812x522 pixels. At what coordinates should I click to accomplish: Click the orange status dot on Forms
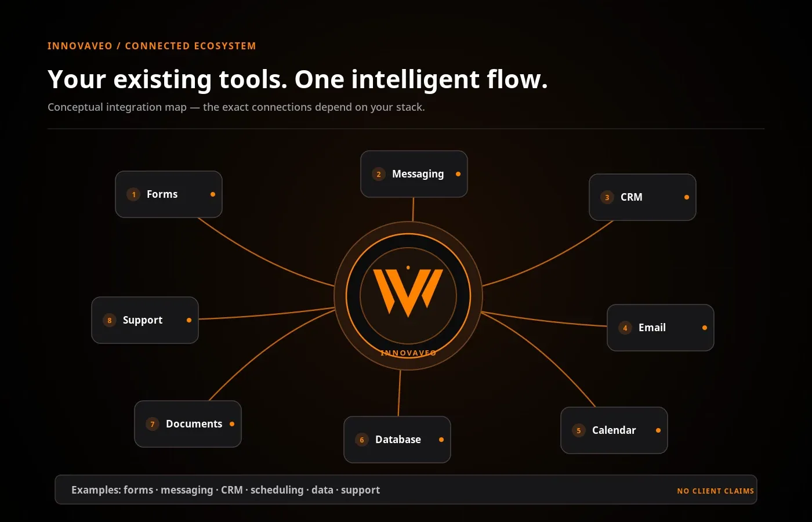[213, 194]
